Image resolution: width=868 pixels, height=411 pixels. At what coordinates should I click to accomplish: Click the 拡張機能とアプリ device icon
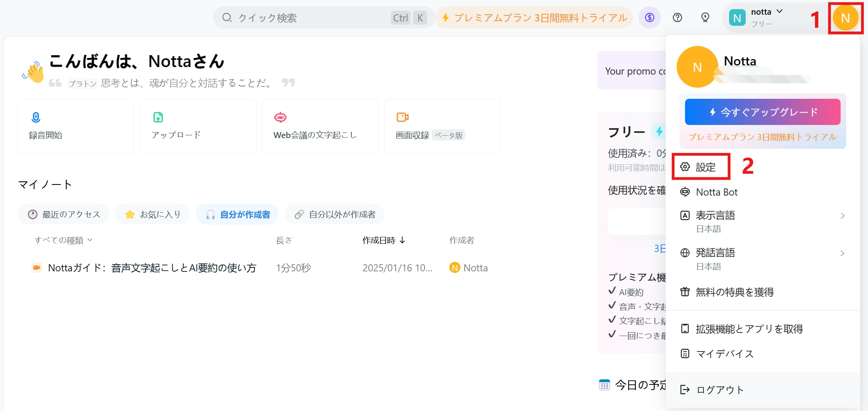point(685,329)
